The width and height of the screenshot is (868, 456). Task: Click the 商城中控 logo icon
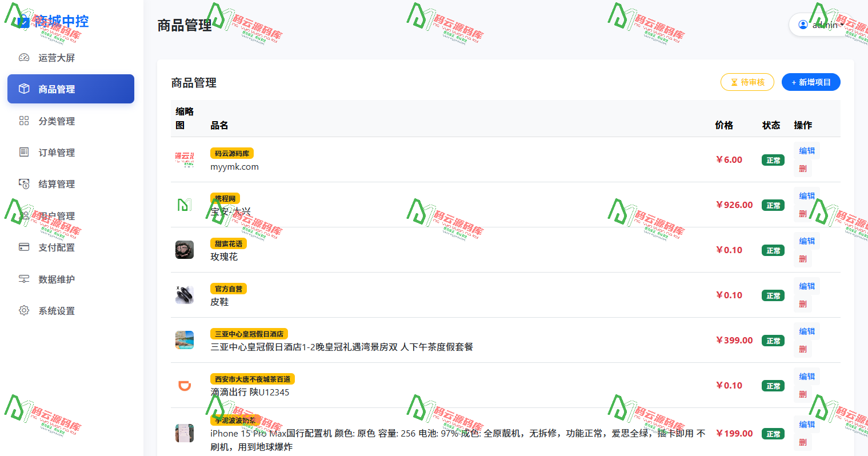click(23, 21)
